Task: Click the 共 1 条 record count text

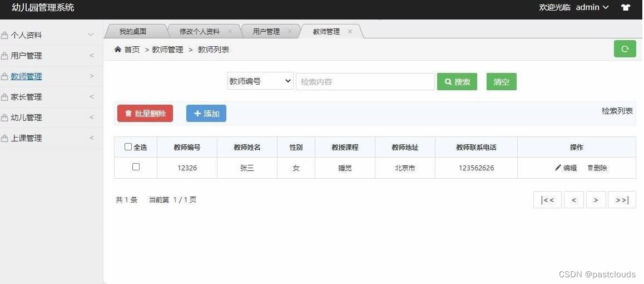Action: (x=126, y=200)
